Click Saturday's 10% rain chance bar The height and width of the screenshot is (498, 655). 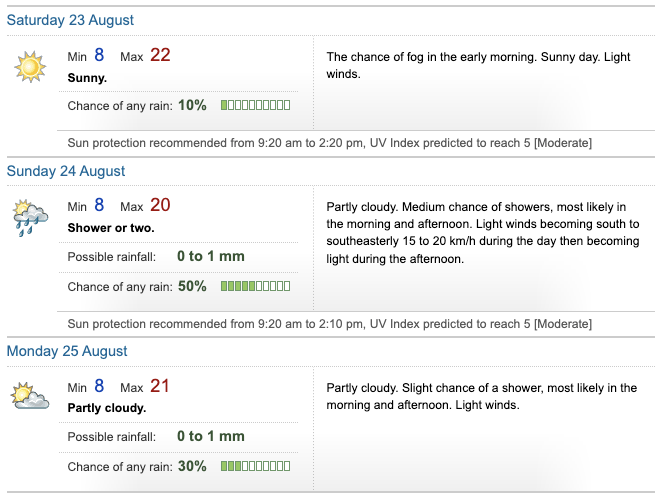[x=255, y=105]
